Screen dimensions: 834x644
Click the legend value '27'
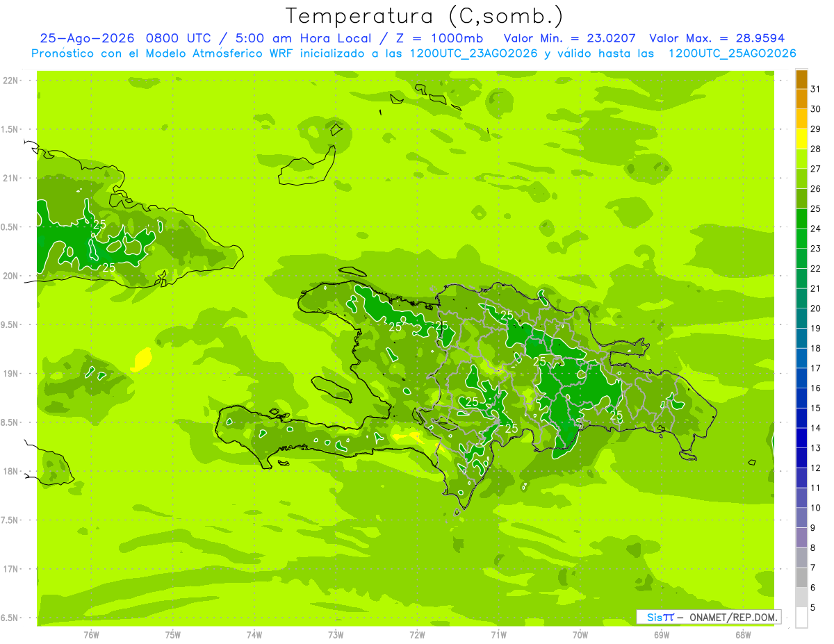point(816,169)
